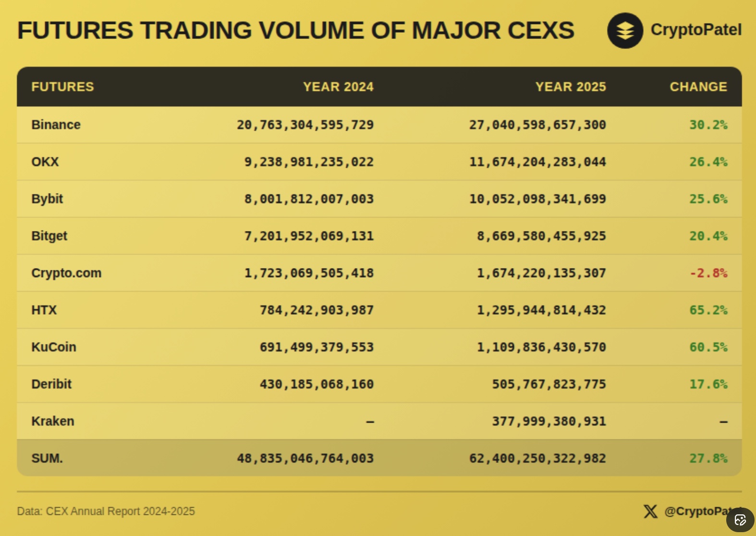Click the YEAR 2025 column header
Screen dimensions: 756x536
coord(570,87)
